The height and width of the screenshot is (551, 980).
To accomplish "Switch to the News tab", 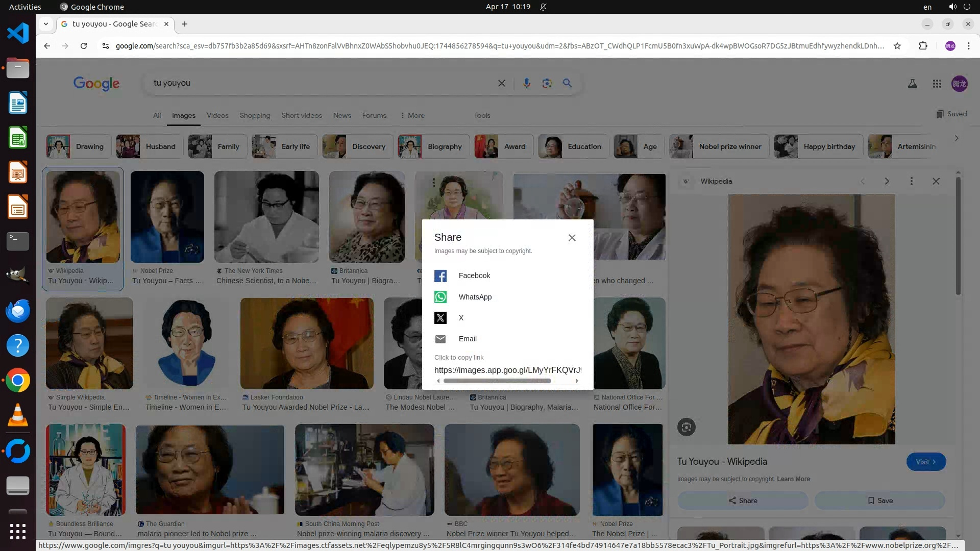I will tap(341, 116).
